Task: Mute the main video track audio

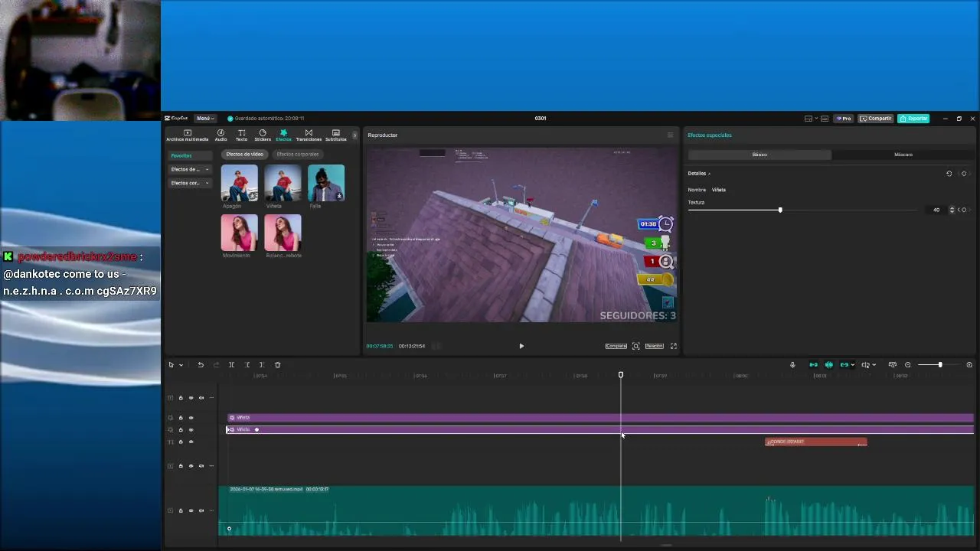Action: tap(201, 510)
